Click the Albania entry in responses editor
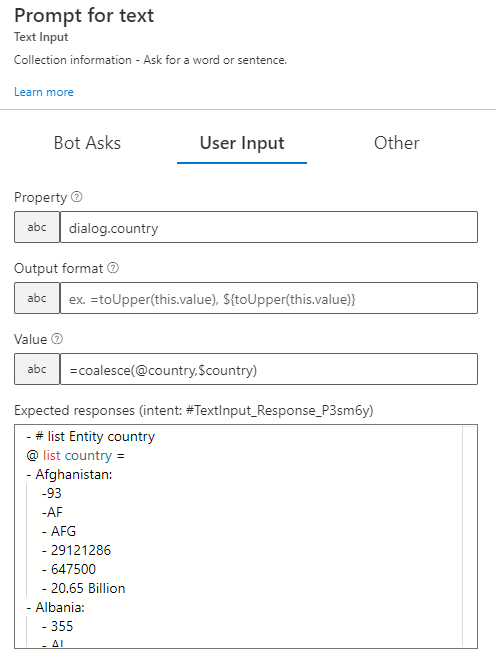 click(x=60, y=607)
